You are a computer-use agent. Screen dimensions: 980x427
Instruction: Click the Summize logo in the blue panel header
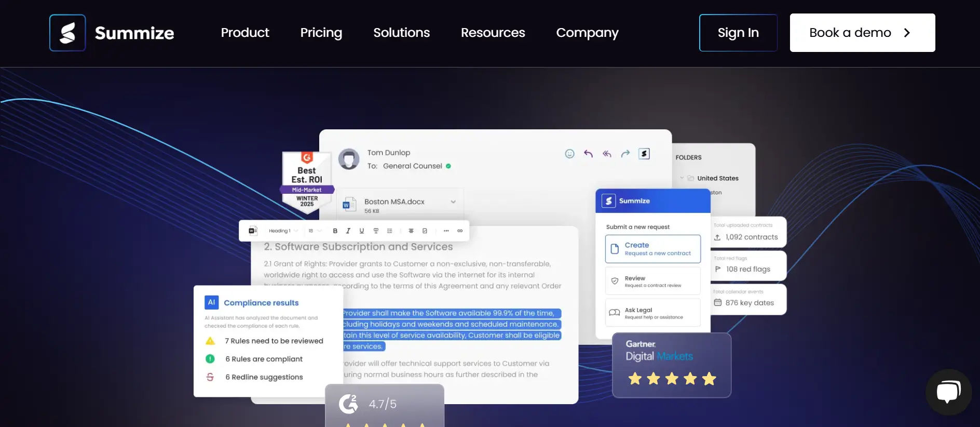click(609, 201)
